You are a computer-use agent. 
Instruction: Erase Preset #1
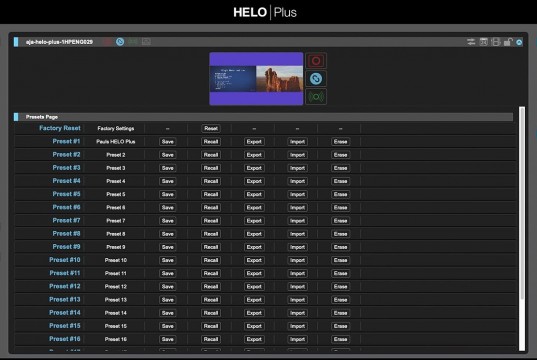[340, 142]
